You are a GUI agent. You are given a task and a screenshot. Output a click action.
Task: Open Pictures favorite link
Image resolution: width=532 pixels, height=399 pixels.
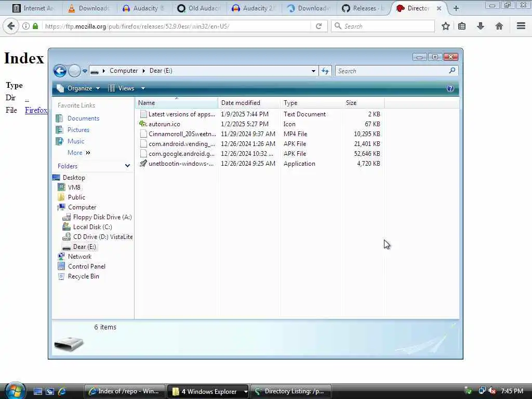point(78,130)
